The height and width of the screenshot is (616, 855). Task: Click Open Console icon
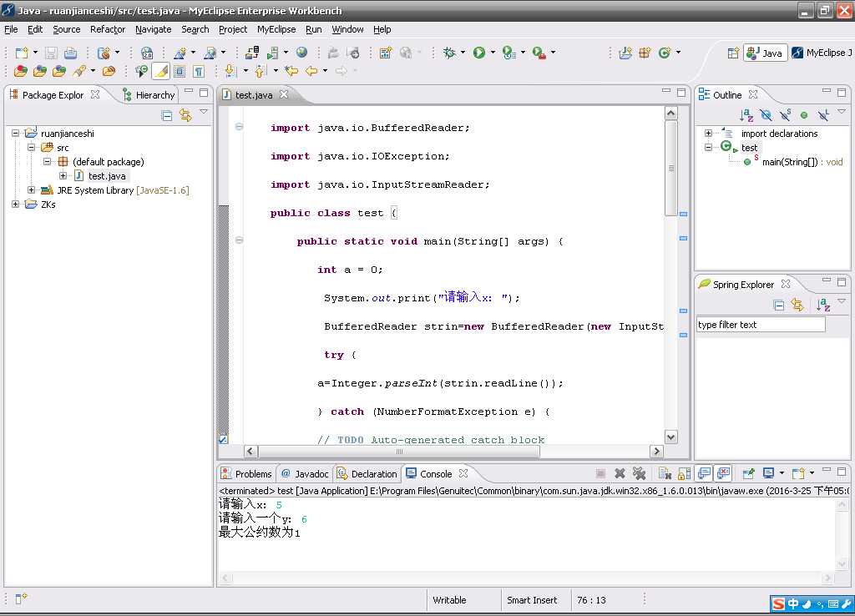[798, 473]
